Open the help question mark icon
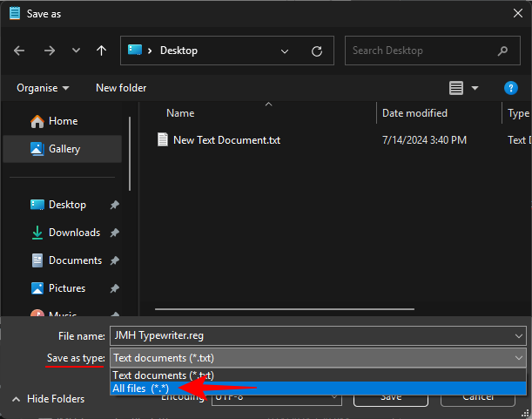The width and height of the screenshot is (532, 419). pos(511,88)
